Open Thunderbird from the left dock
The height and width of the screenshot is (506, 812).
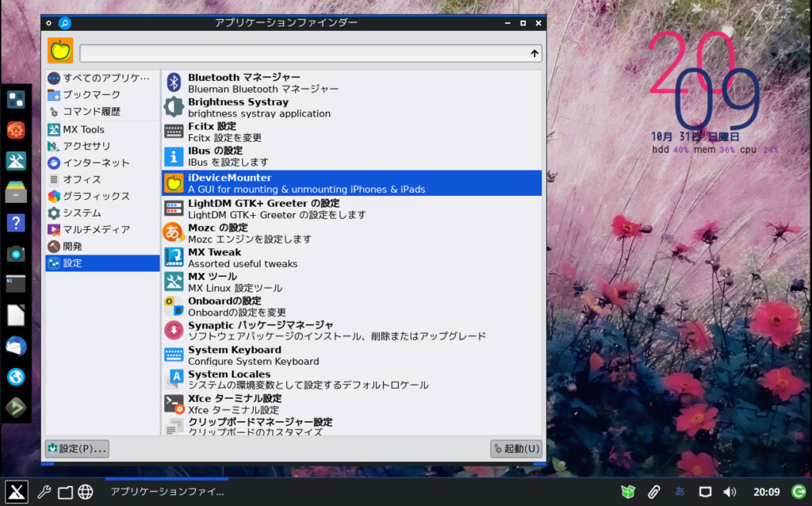pos(15,347)
